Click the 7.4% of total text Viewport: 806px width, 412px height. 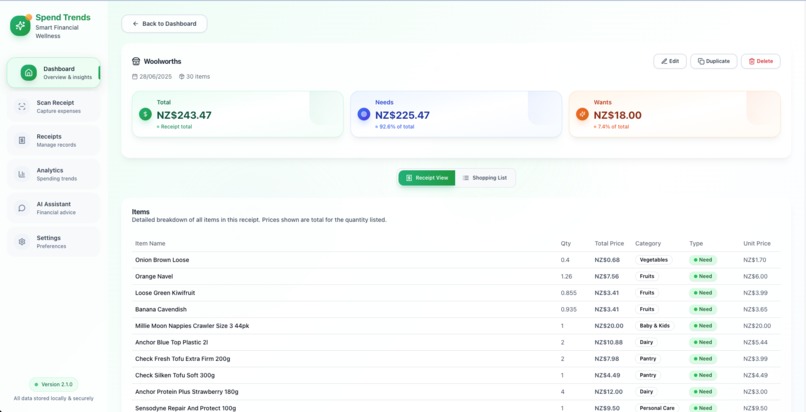[611, 127]
